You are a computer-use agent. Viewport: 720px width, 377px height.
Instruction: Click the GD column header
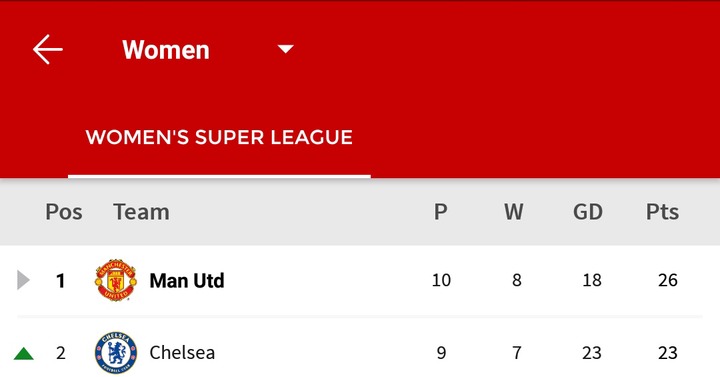pyautogui.click(x=588, y=212)
